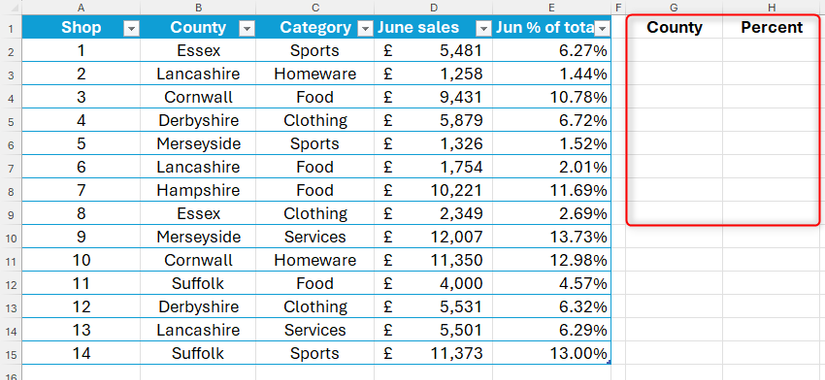Image resolution: width=825 pixels, height=380 pixels.
Task: Select column G header
Action: point(674,7)
